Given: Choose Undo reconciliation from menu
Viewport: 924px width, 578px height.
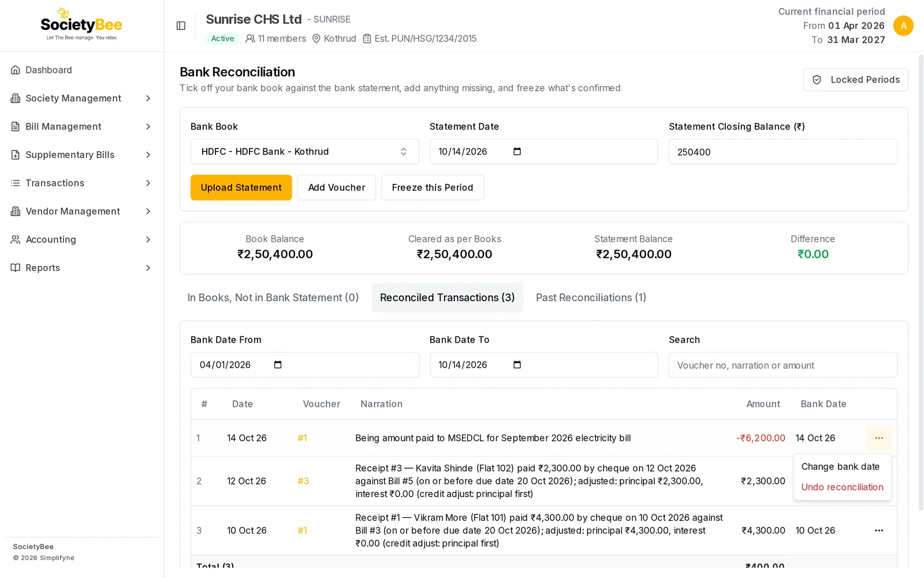Looking at the screenshot, I should 842,487.
